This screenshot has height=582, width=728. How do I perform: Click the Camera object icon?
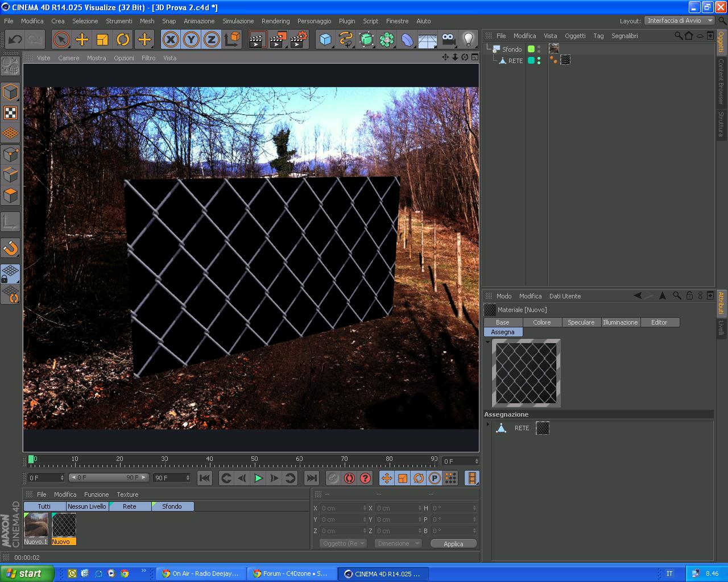click(449, 39)
